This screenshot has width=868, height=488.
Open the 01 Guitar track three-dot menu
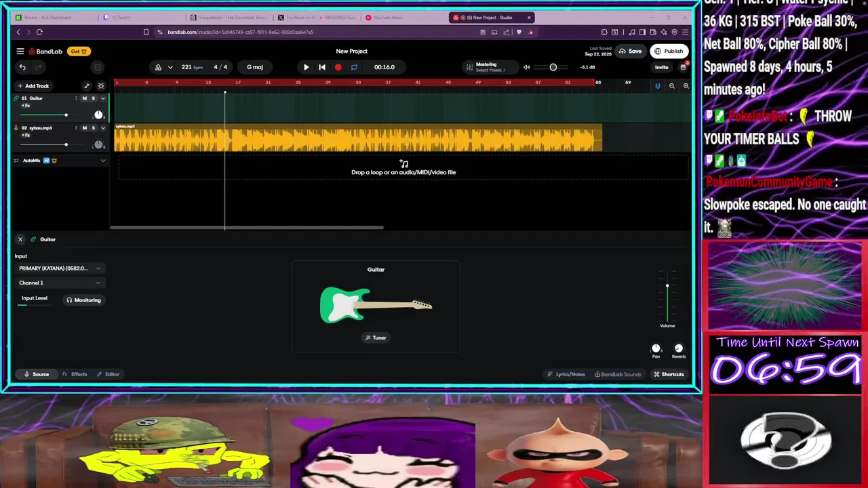(x=76, y=98)
